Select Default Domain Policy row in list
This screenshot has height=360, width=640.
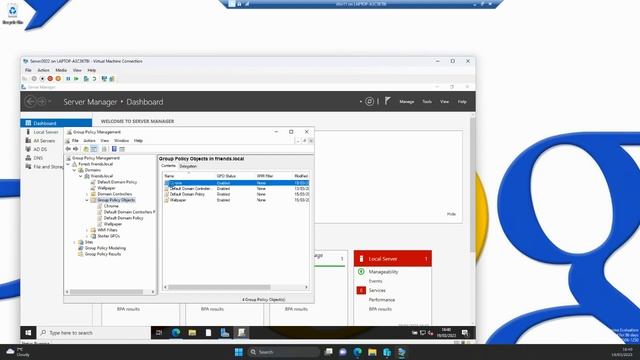click(236, 194)
